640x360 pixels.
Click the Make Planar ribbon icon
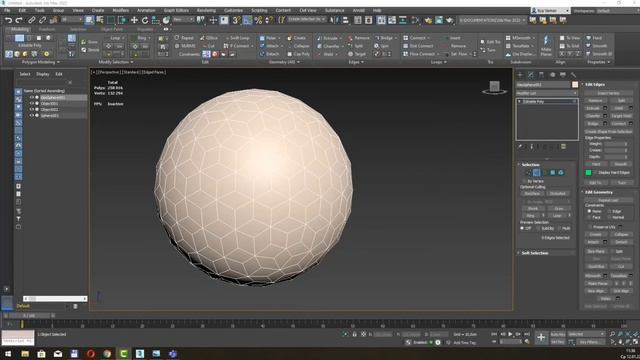click(x=546, y=44)
